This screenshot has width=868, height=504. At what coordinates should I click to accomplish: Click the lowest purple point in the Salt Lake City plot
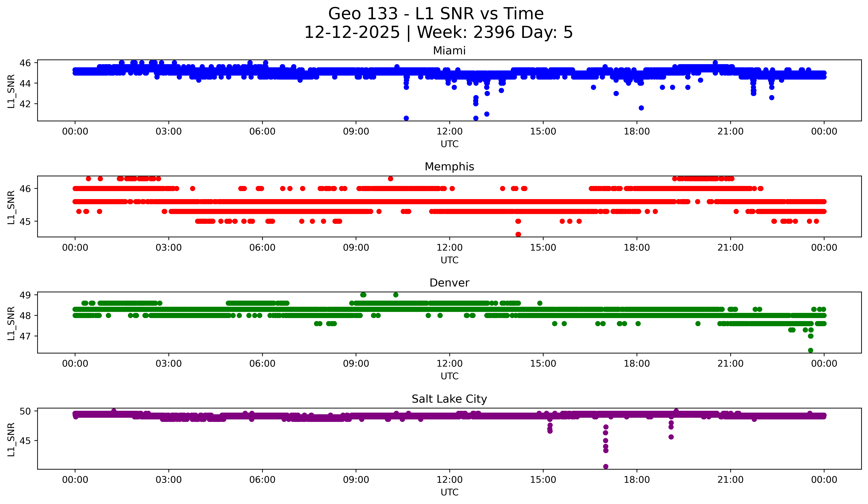pos(606,466)
